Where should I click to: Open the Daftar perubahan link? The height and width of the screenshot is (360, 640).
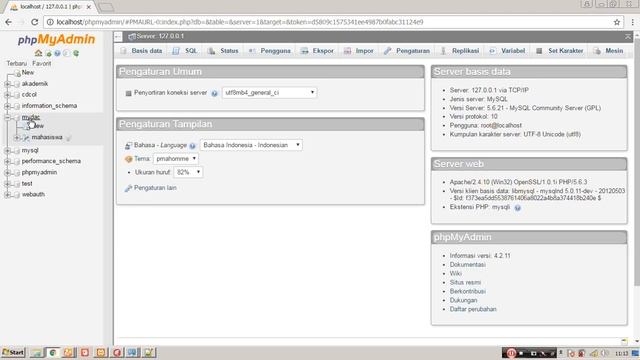point(473,310)
